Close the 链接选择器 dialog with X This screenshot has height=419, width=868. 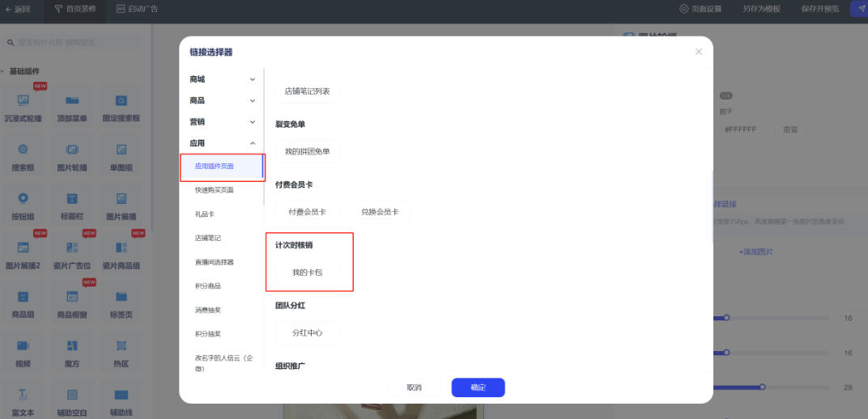tap(699, 52)
